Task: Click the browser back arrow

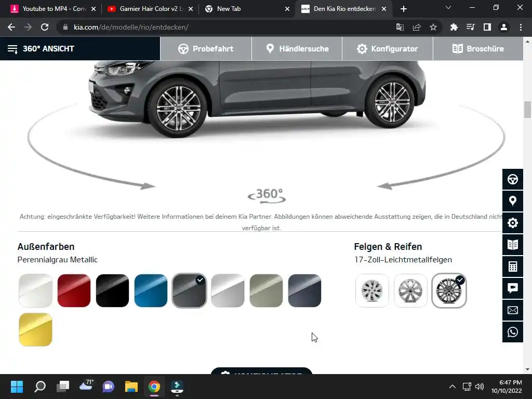Action: [x=11, y=27]
